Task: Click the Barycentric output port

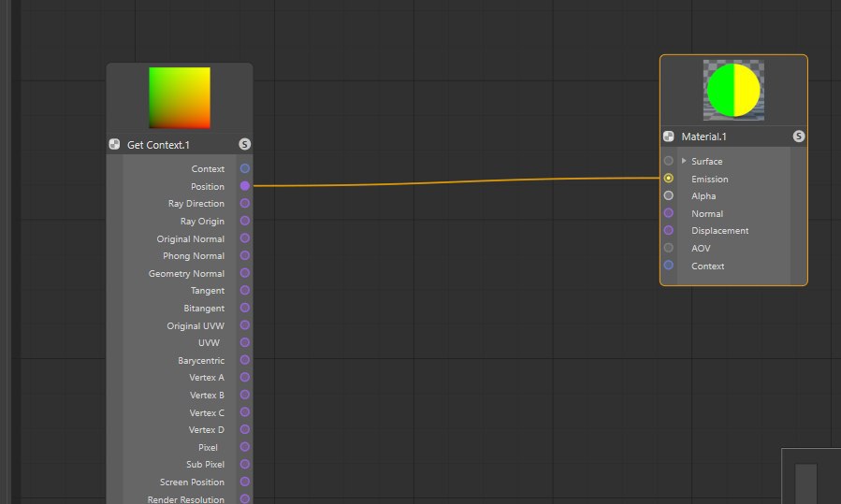Action: pyautogui.click(x=244, y=360)
